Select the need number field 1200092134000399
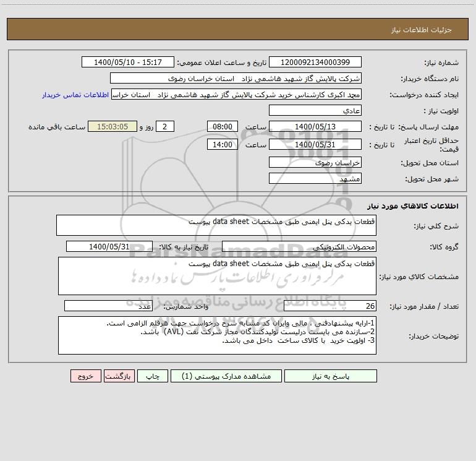The height and width of the screenshot is (461, 476). [x=315, y=62]
